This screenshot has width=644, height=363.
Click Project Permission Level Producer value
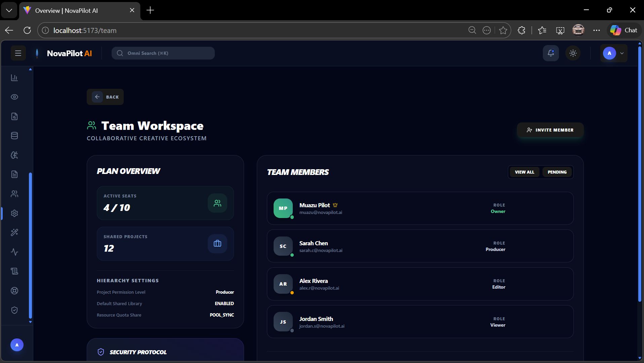pyautogui.click(x=225, y=292)
